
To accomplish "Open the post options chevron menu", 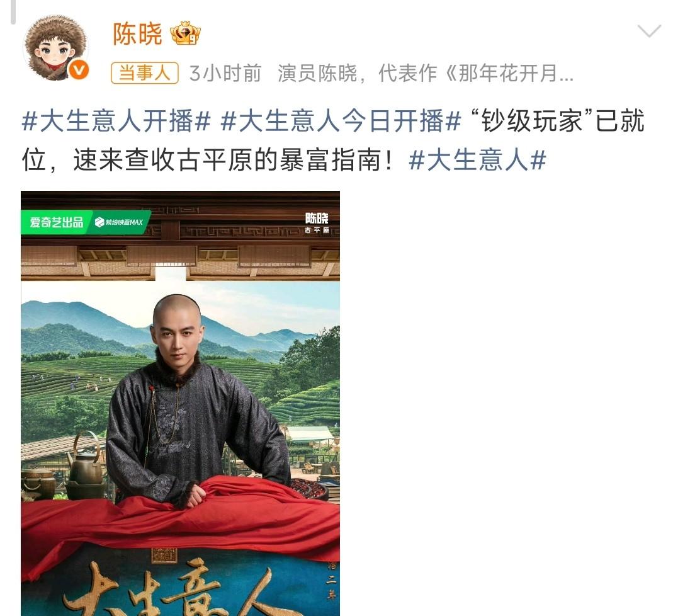I will click(649, 31).
